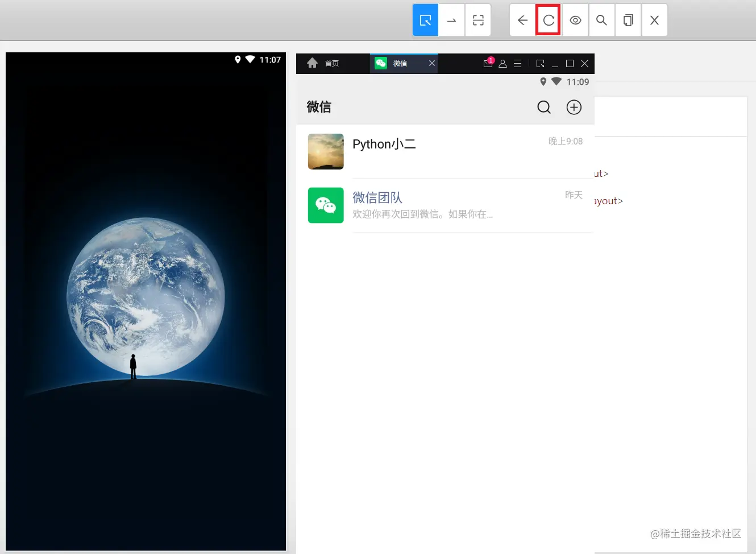Click the emulator shrink window icon
The image size is (756, 554).
pos(540,64)
